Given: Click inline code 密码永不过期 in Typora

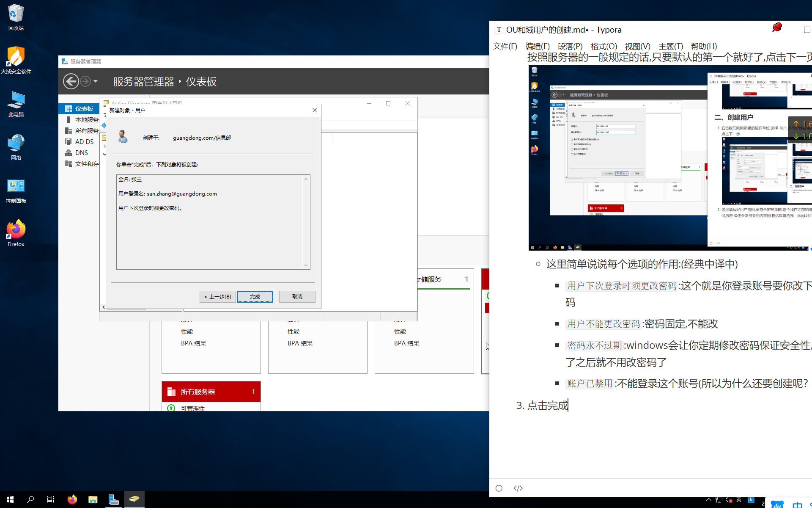Looking at the screenshot, I should [x=595, y=345].
